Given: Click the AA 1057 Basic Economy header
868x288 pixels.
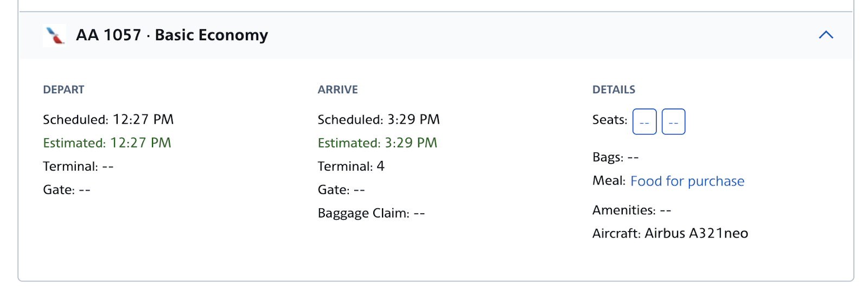Looking at the screenshot, I should pos(172,35).
